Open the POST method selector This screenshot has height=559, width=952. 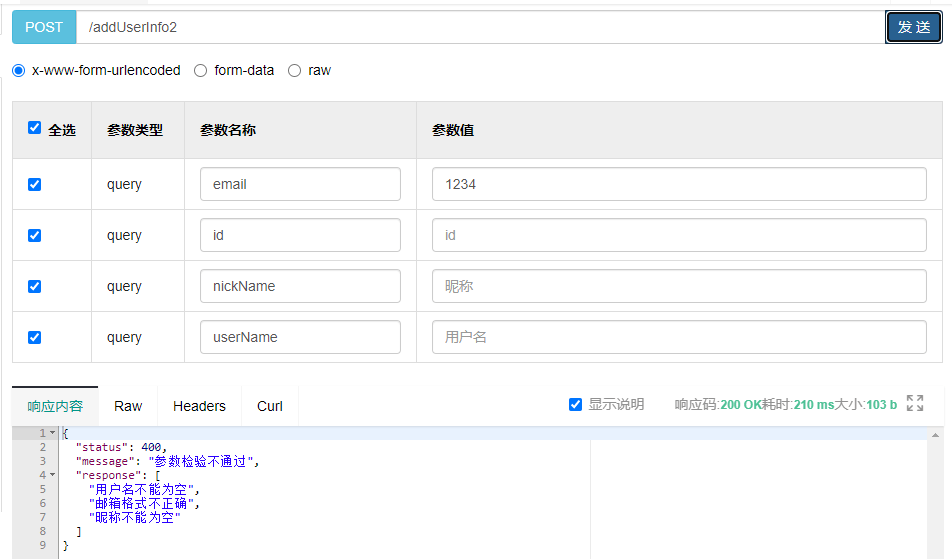click(x=44, y=27)
